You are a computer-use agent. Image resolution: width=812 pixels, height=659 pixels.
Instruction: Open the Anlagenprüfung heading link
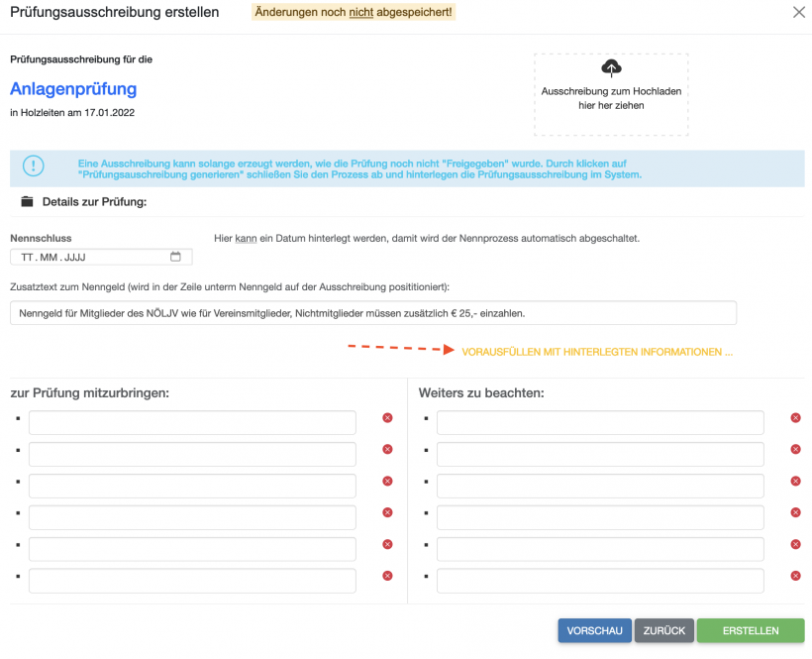(73, 89)
